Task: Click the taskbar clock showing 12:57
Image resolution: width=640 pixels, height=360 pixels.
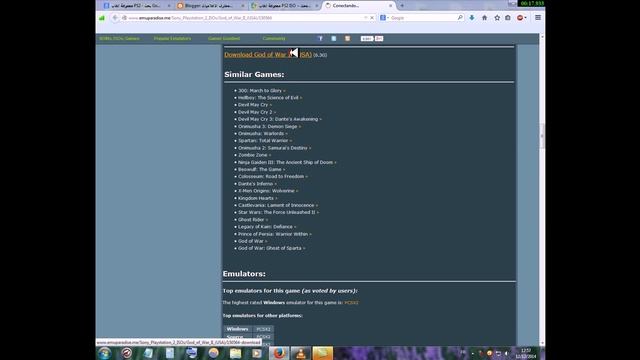Action: (x=526, y=353)
